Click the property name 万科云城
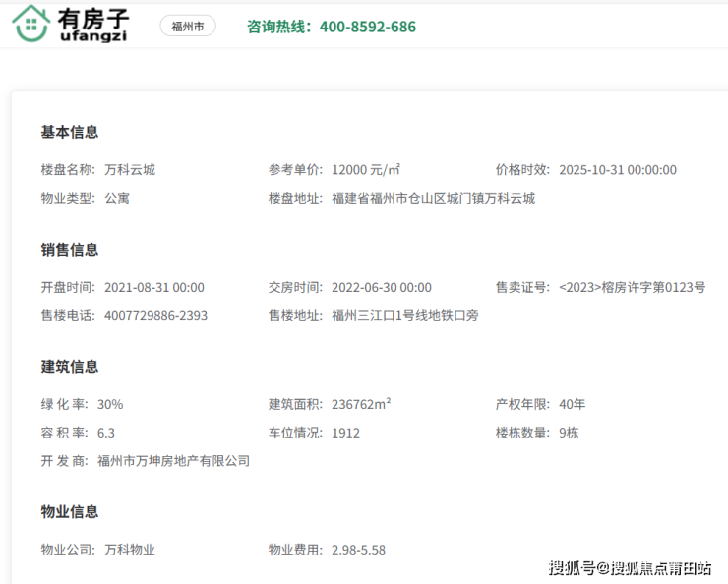This screenshot has height=584, width=728. [130, 169]
